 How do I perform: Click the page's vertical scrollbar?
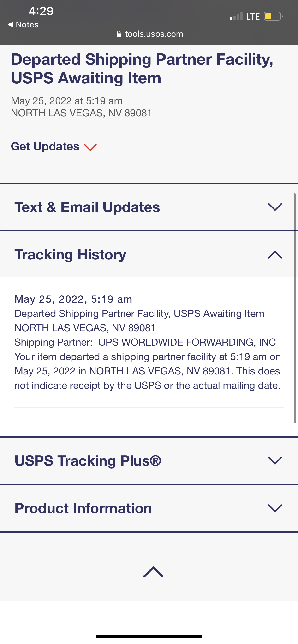295,307
